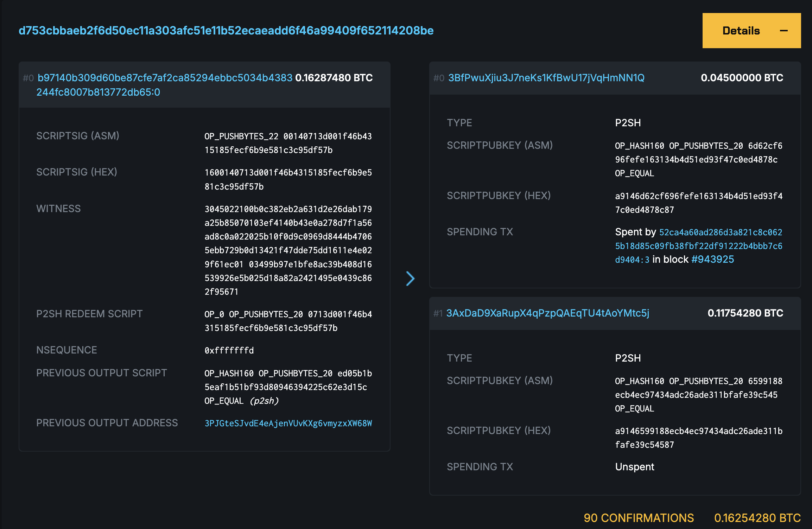This screenshot has width=812, height=529.
Task: Click scriptsig hex 1600140713d001... value
Action: pos(288,179)
